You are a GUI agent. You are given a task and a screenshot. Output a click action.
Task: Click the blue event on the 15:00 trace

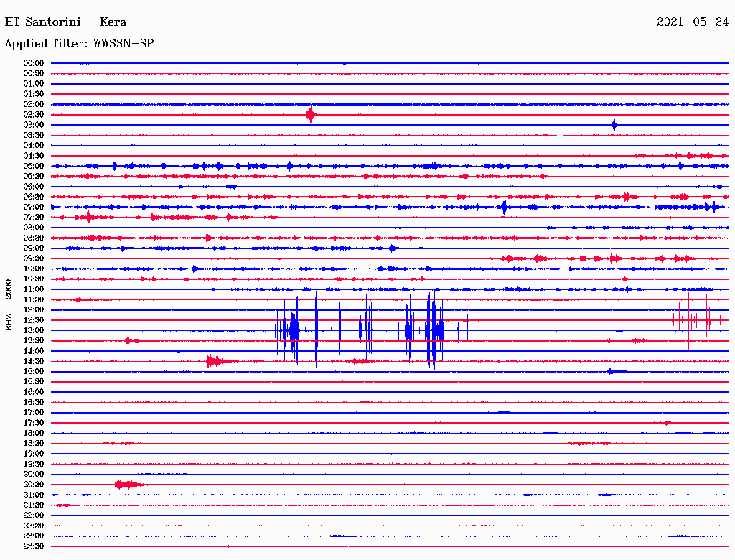[615, 371]
